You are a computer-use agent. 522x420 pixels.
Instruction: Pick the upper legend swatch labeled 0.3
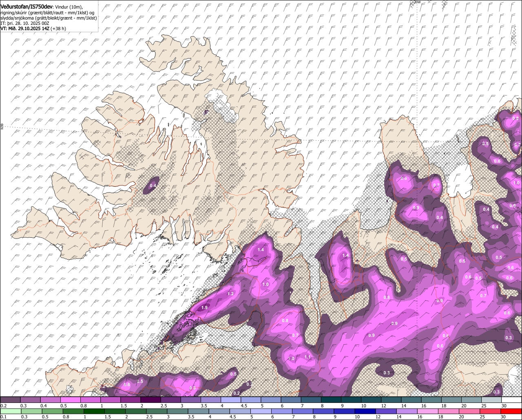coord(30,400)
